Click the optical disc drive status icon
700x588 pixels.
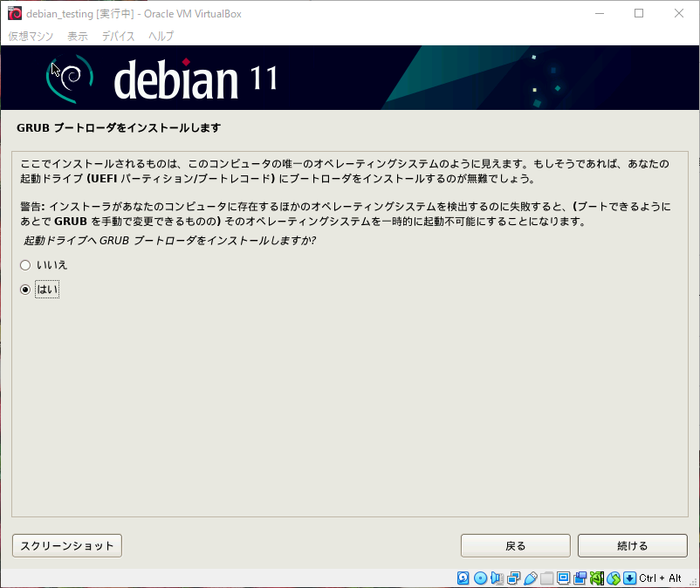[480, 578]
